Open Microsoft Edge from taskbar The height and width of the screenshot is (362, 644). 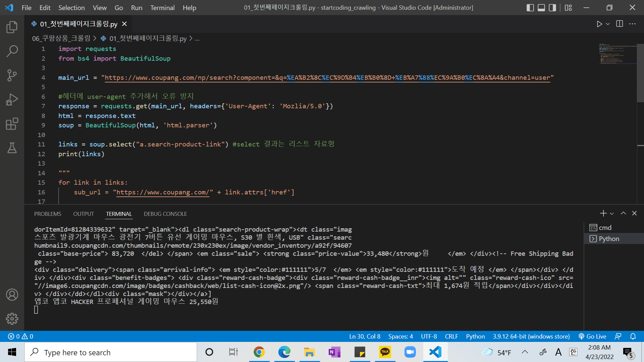click(284, 352)
